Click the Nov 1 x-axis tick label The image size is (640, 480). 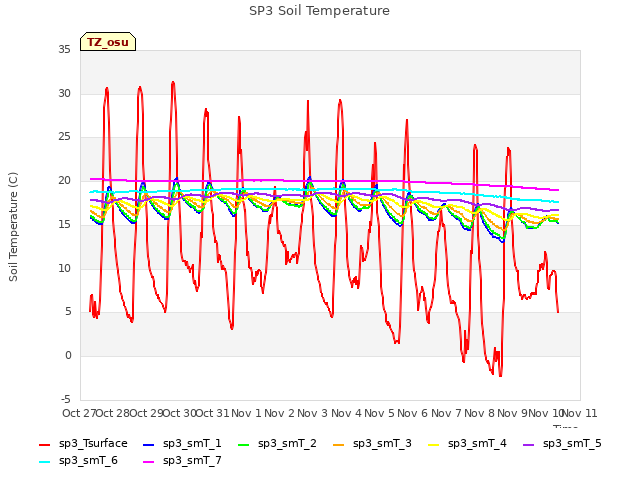(x=246, y=413)
